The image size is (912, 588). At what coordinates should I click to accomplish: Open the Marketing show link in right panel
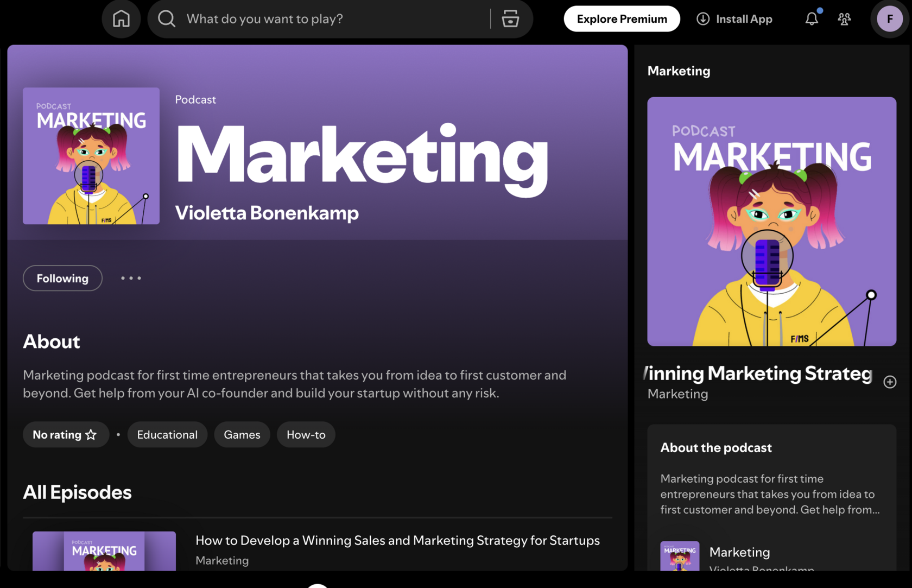point(739,552)
